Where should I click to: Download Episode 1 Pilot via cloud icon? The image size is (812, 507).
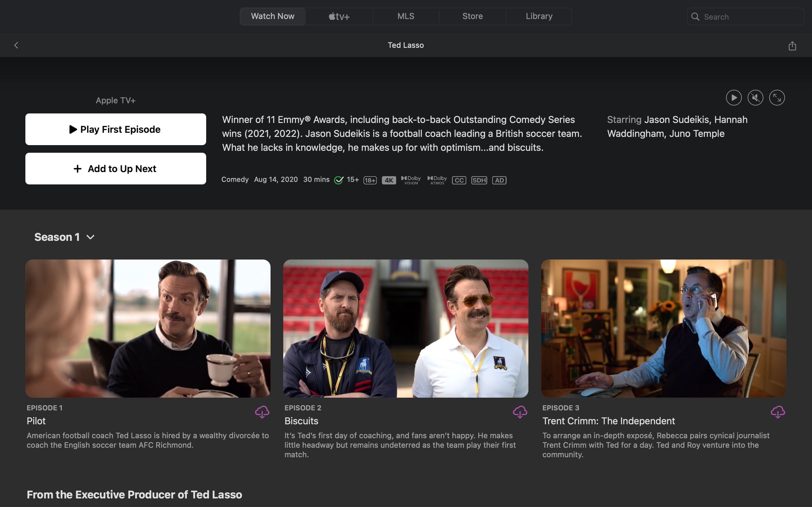click(x=262, y=412)
